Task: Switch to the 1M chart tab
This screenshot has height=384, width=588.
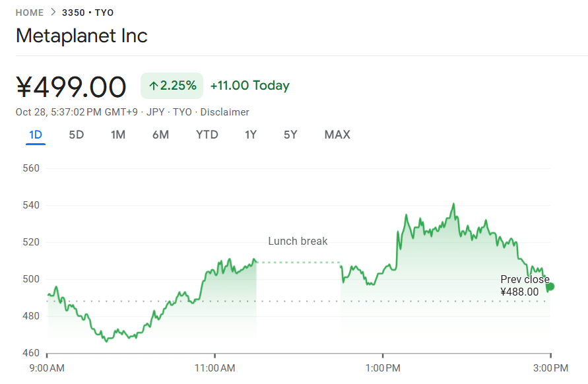Action: 118,135
